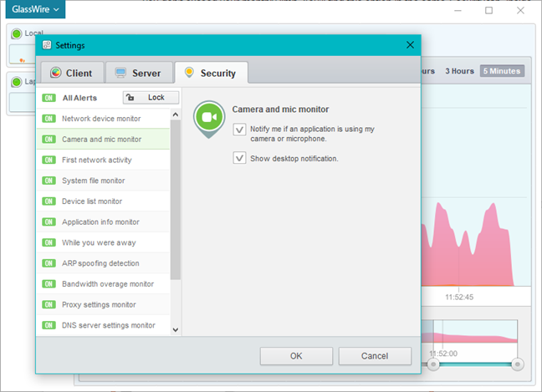The width and height of the screenshot is (542, 392).
Task: Click the OK button
Action: [x=296, y=356]
